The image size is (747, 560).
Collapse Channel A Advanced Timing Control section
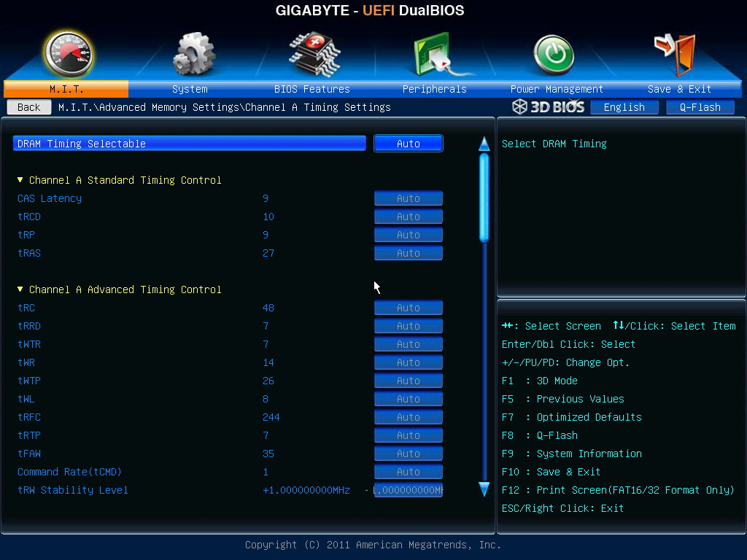pos(20,289)
